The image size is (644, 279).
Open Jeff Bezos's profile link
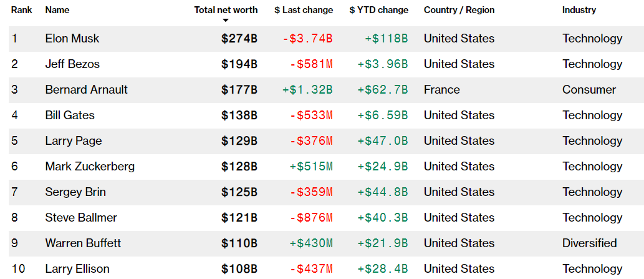tap(72, 64)
